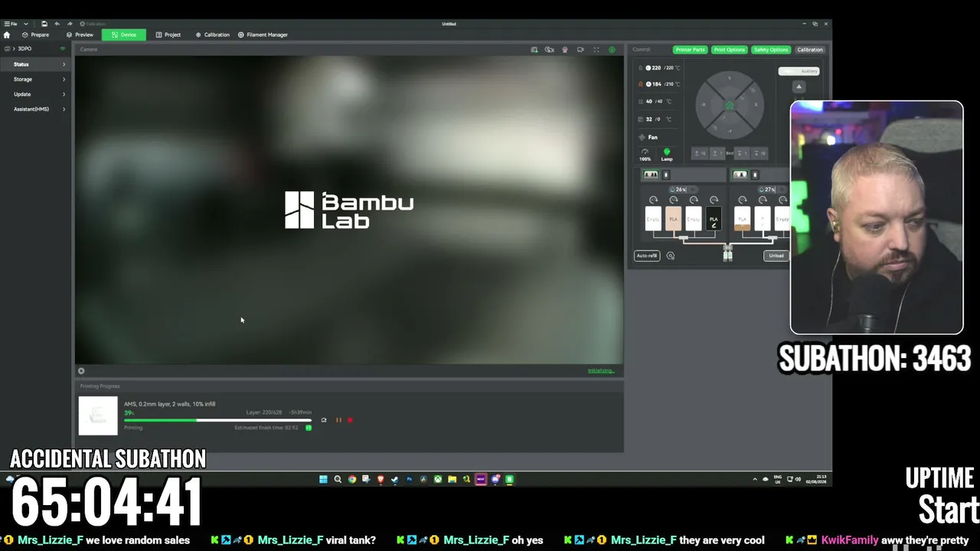980x551 pixels.
Task: Select the Device tab
Action: tap(124, 34)
